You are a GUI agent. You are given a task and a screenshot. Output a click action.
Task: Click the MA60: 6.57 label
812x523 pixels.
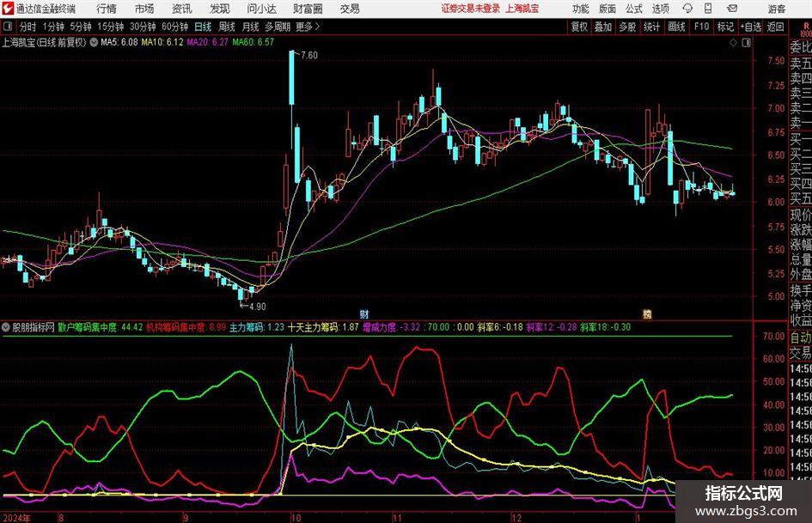click(x=253, y=42)
